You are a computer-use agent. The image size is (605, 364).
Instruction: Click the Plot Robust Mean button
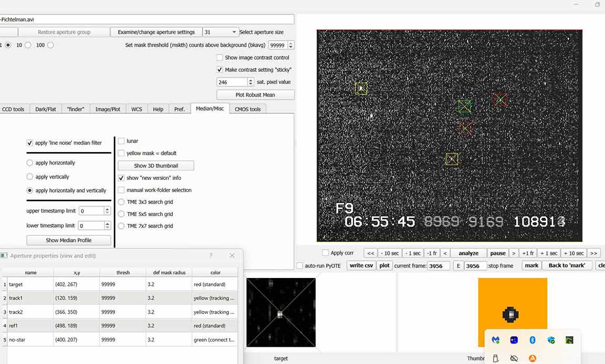(x=255, y=95)
